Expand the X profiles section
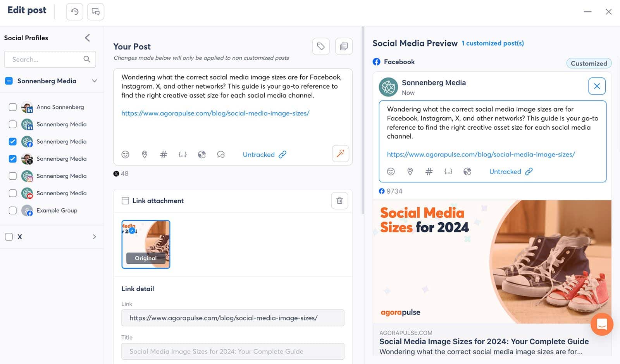This screenshot has width=620, height=364. pyautogui.click(x=94, y=236)
